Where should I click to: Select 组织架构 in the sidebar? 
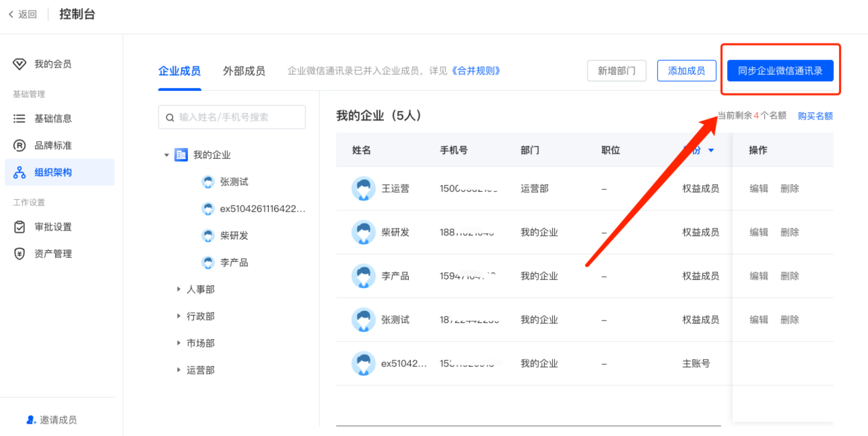(59, 172)
